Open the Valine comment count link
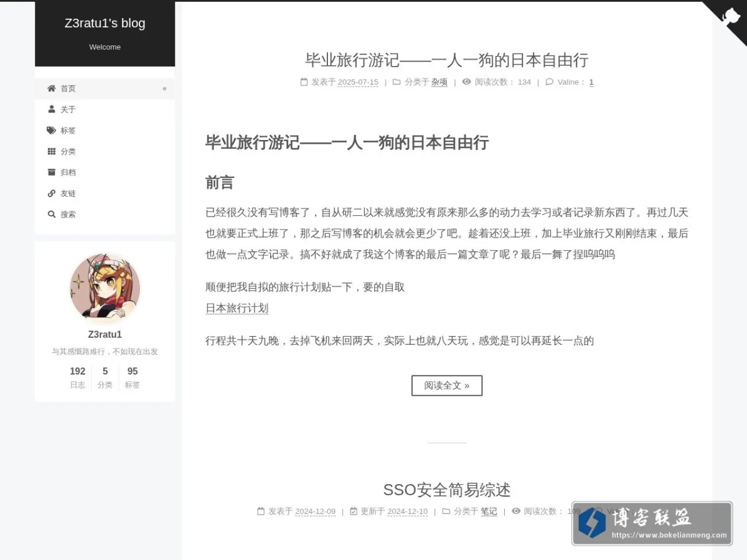 (591, 82)
